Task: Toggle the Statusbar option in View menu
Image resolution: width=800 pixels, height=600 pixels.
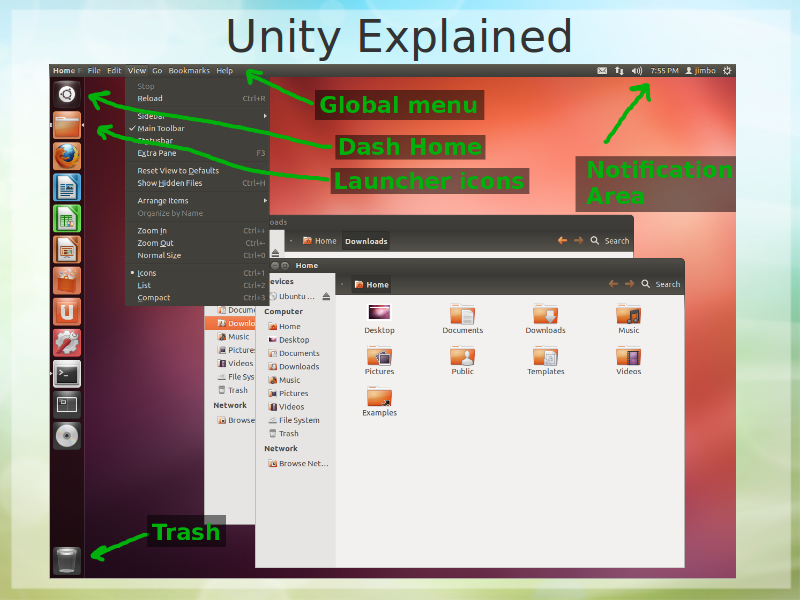Action: (197, 141)
